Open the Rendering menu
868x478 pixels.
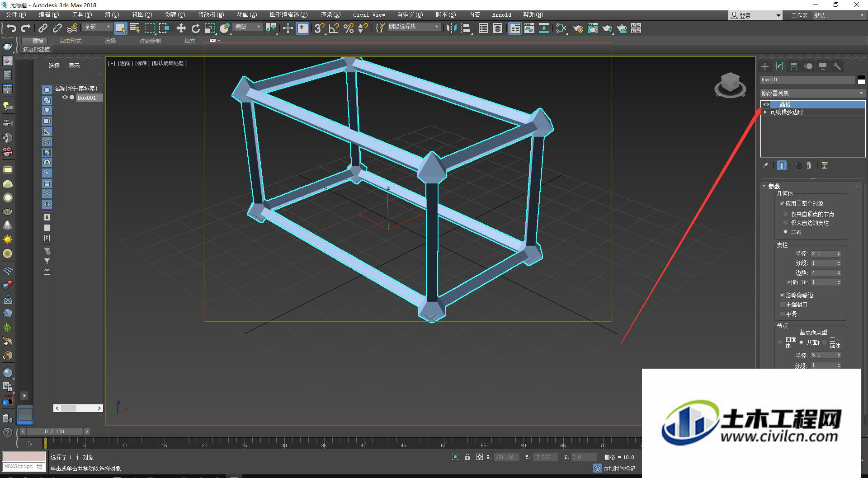coord(330,15)
